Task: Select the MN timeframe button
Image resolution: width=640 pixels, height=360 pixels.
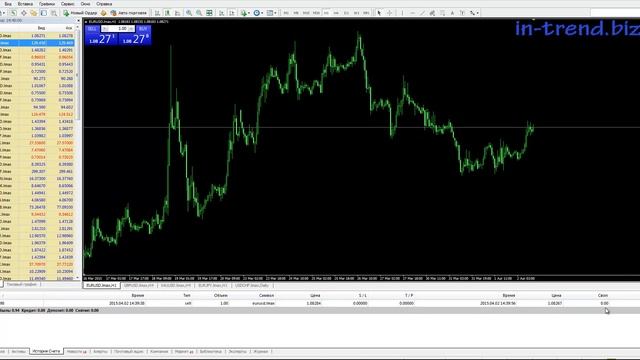Action: pyautogui.click(x=366, y=13)
